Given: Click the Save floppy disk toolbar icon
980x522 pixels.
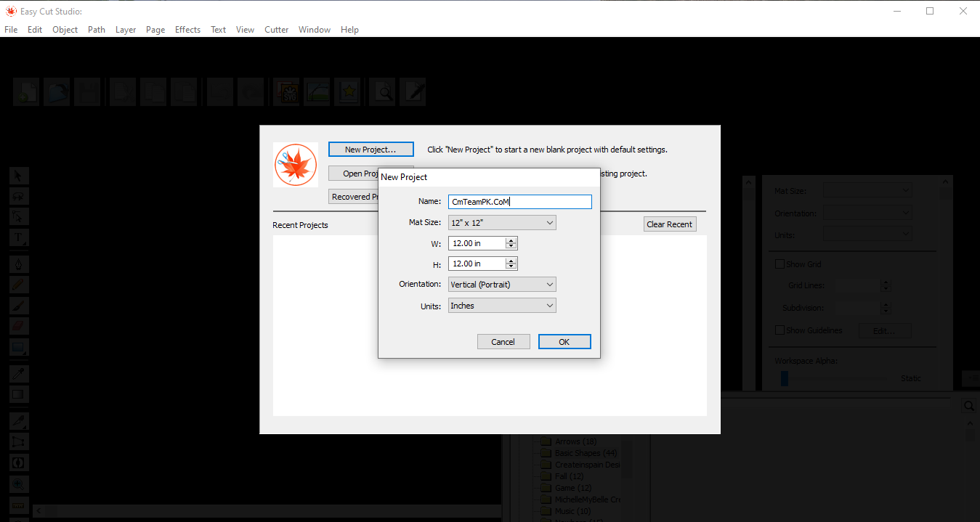Looking at the screenshot, I should point(87,92).
